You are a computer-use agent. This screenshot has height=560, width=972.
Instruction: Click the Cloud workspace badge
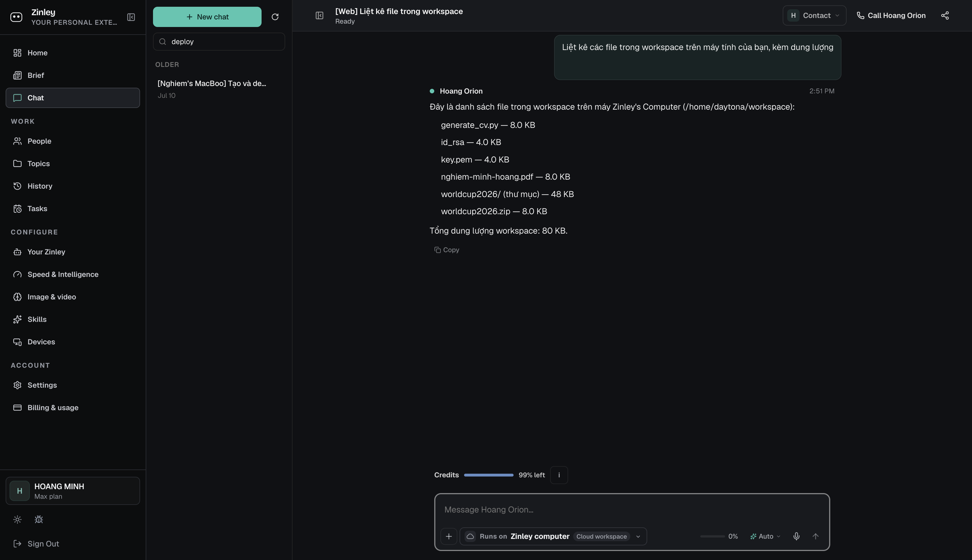tap(601, 536)
